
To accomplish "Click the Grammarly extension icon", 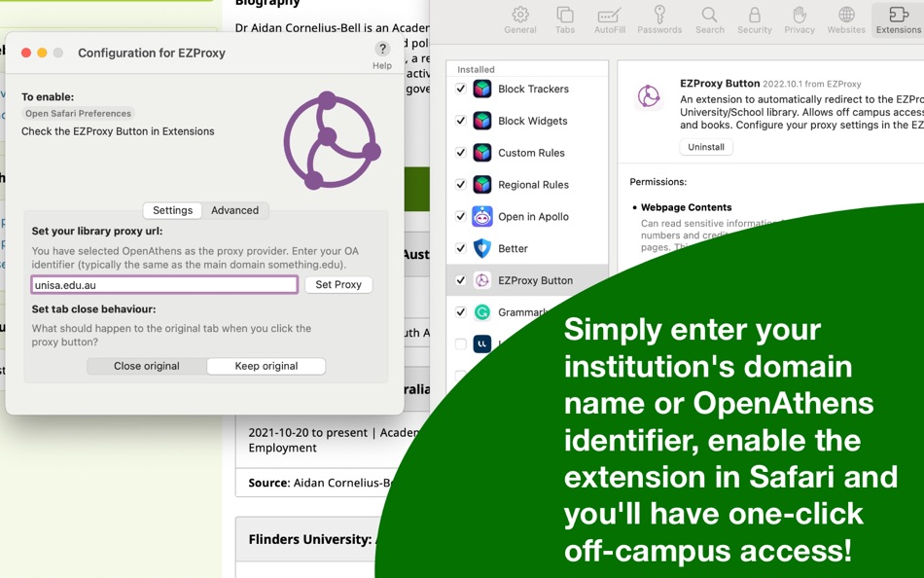I will 482,312.
